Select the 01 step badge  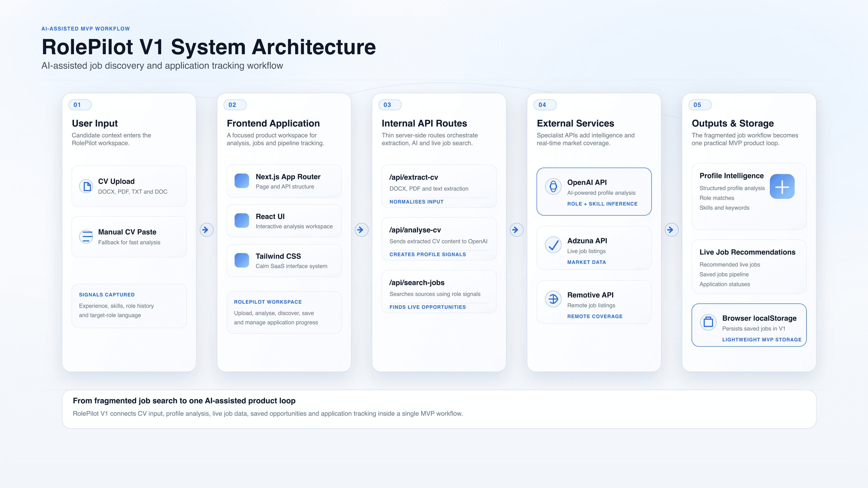coord(80,105)
